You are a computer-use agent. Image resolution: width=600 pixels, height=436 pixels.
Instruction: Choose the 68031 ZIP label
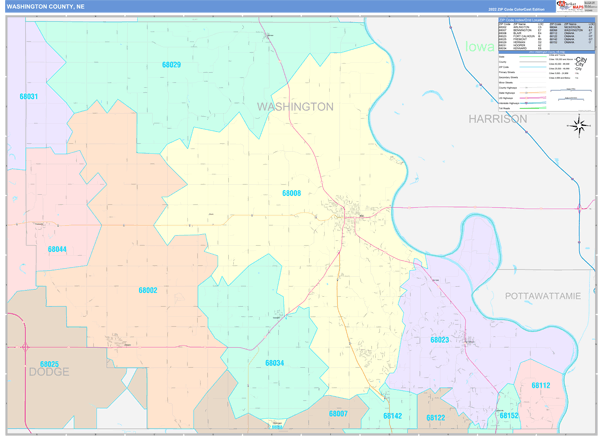(x=28, y=97)
